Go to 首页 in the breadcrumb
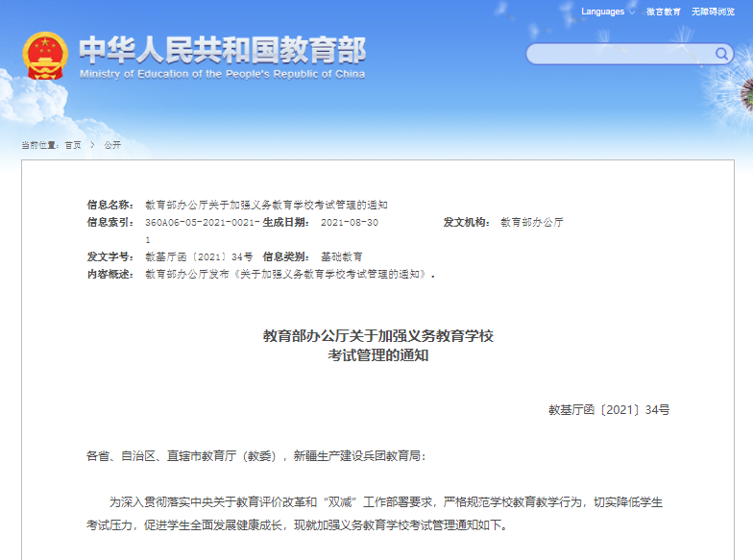753x560 pixels. (73, 144)
